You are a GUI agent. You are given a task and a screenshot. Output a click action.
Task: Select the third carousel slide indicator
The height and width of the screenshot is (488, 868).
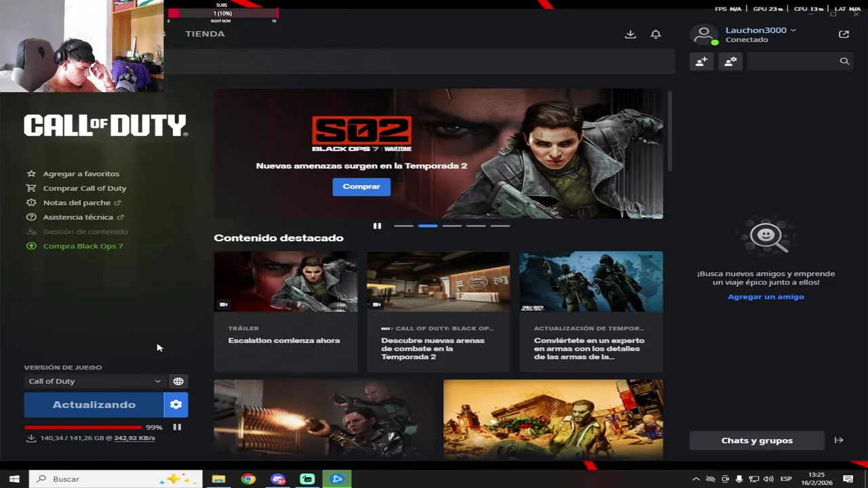(452, 226)
